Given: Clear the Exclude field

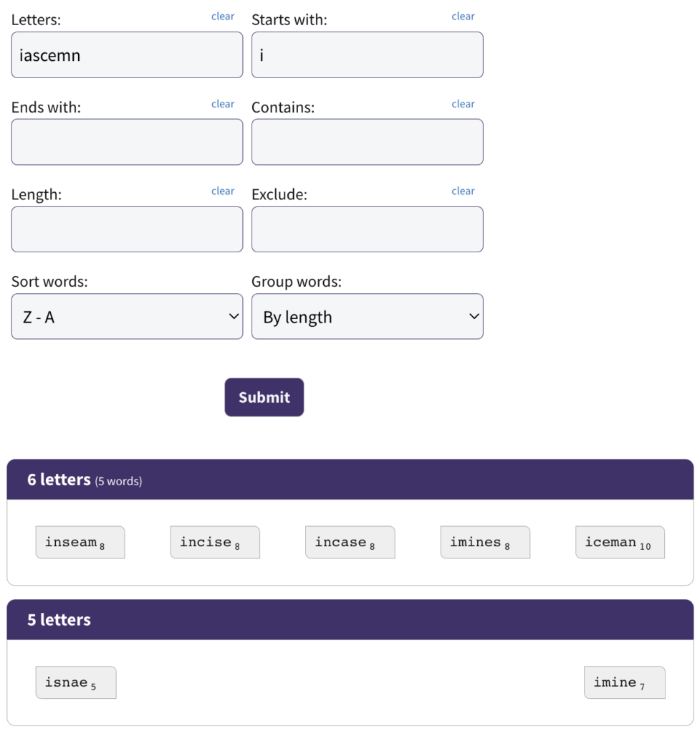Looking at the screenshot, I should [463, 191].
